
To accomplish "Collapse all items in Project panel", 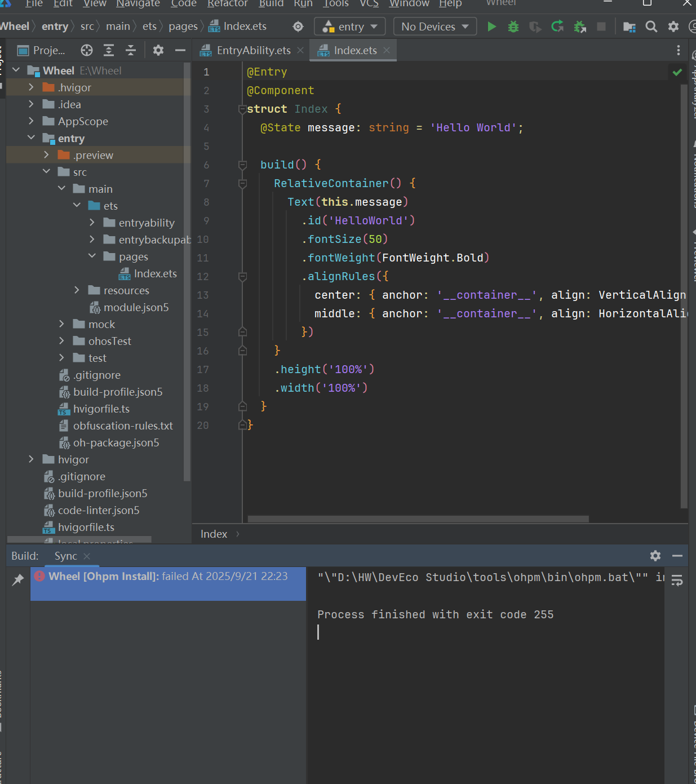I will click(x=131, y=50).
